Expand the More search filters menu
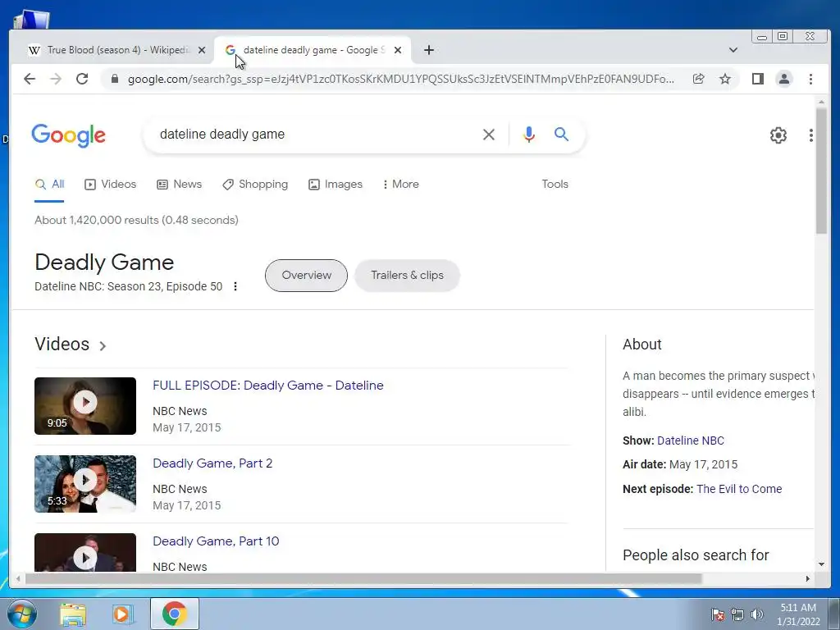This screenshot has height=630, width=840. [x=400, y=185]
